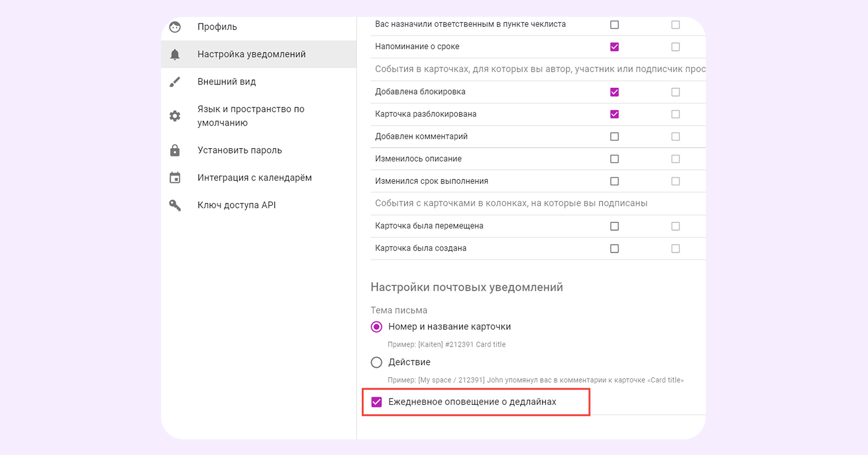Click the Напоминание о сроке row label
The image size is (868, 455).
point(417,46)
